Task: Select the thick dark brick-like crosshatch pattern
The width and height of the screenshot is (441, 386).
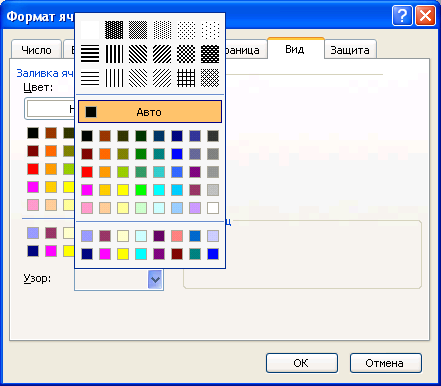Action: [x=210, y=54]
